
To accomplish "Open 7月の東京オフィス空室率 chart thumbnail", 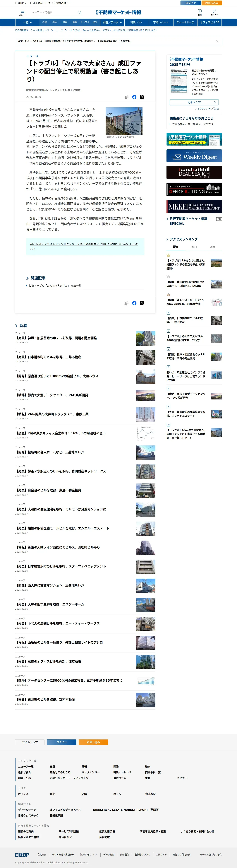I will pyautogui.click(x=146, y=434).
